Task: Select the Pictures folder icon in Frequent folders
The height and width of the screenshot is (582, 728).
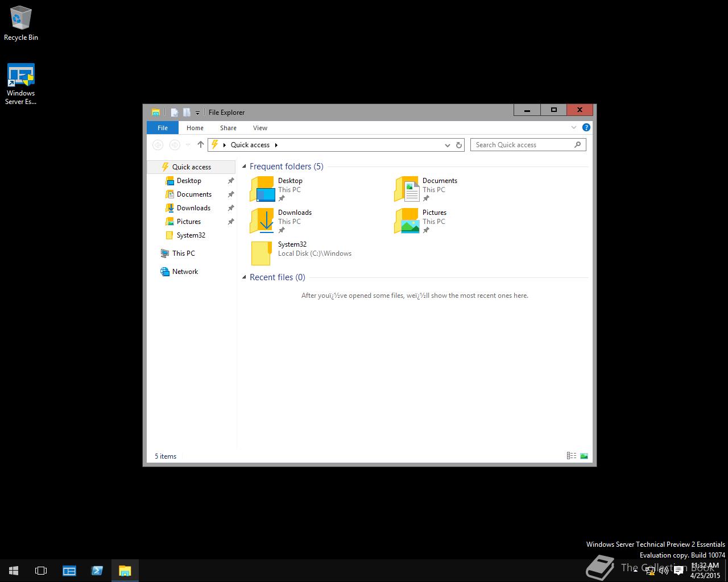Action: click(407, 221)
